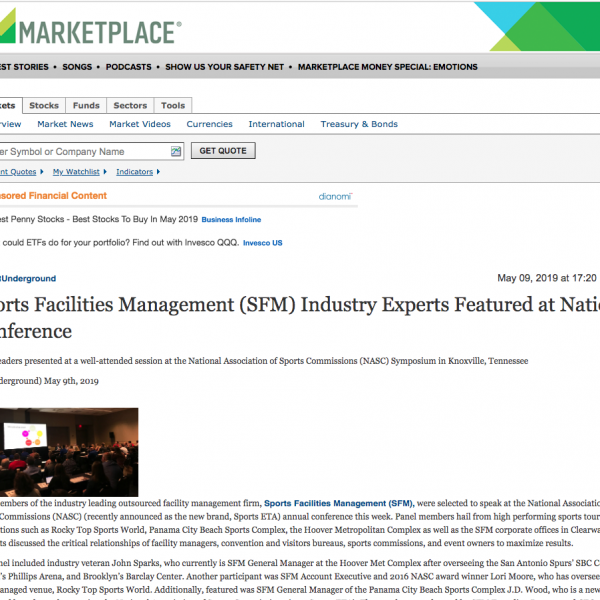
Task: Go to Currencies section
Action: pos(209,124)
